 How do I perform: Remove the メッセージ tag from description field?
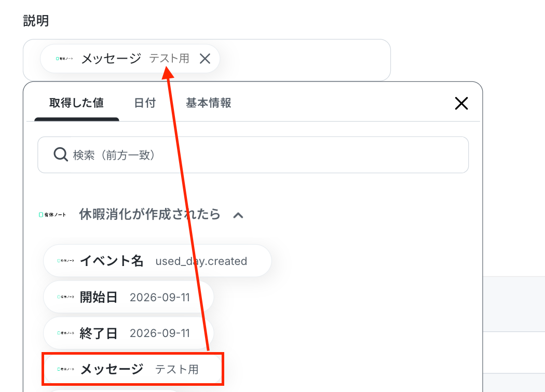205,59
